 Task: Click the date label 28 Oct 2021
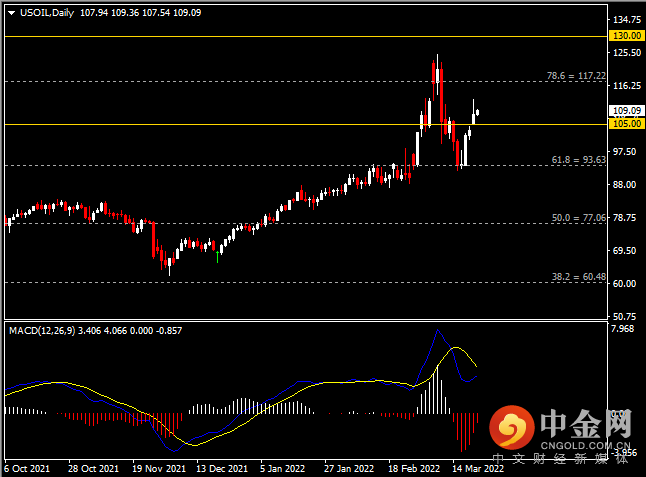click(x=93, y=469)
